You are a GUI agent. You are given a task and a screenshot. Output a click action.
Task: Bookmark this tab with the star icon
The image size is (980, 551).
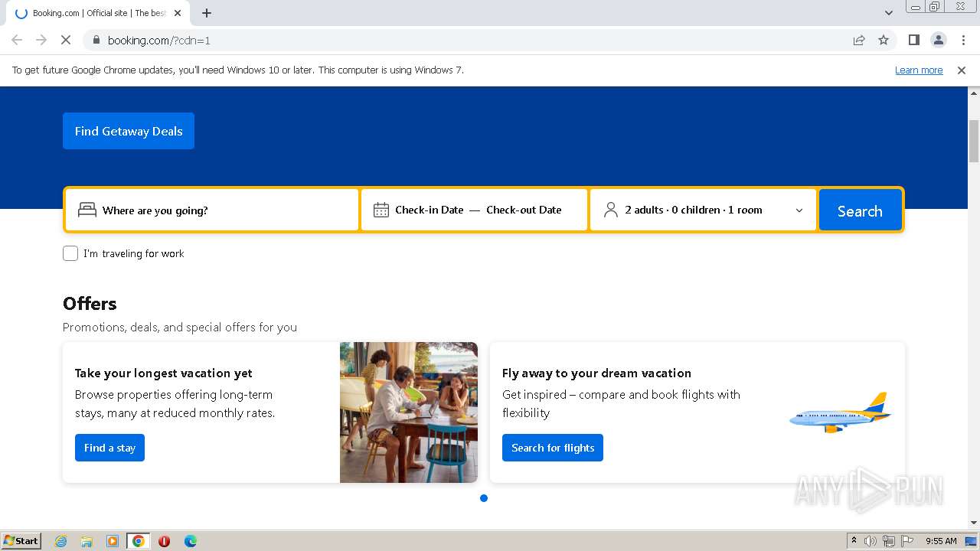click(x=884, y=40)
